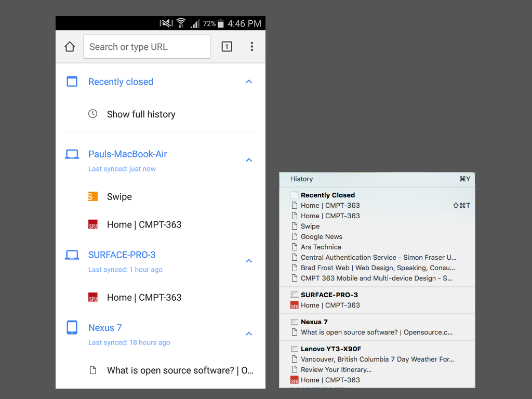Tap the Home icon in the mobile browser toolbar
532x399 pixels.
point(70,46)
